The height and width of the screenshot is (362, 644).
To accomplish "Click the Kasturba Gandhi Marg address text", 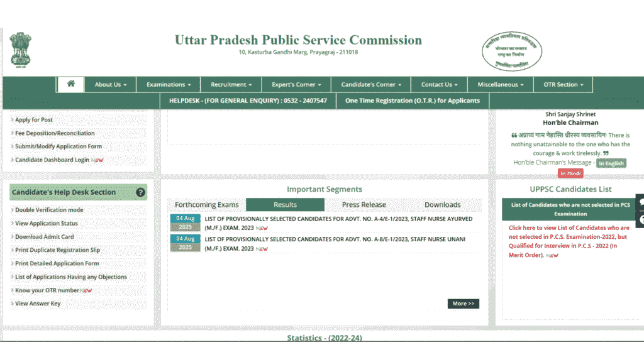I will point(298,52).
